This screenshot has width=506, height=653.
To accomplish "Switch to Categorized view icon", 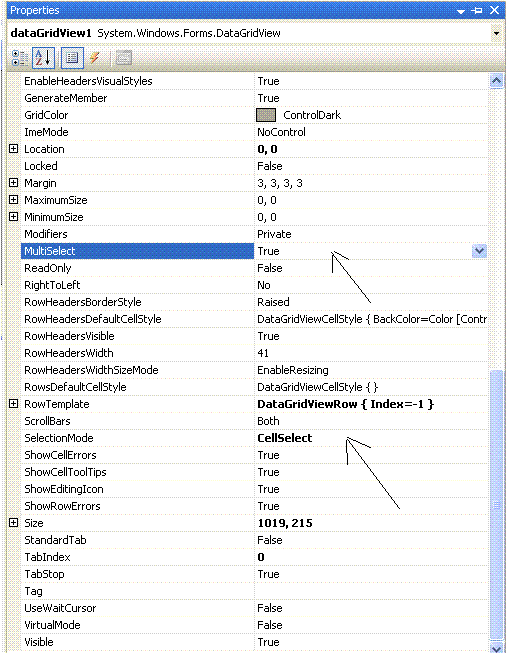I will pos(20,58).
